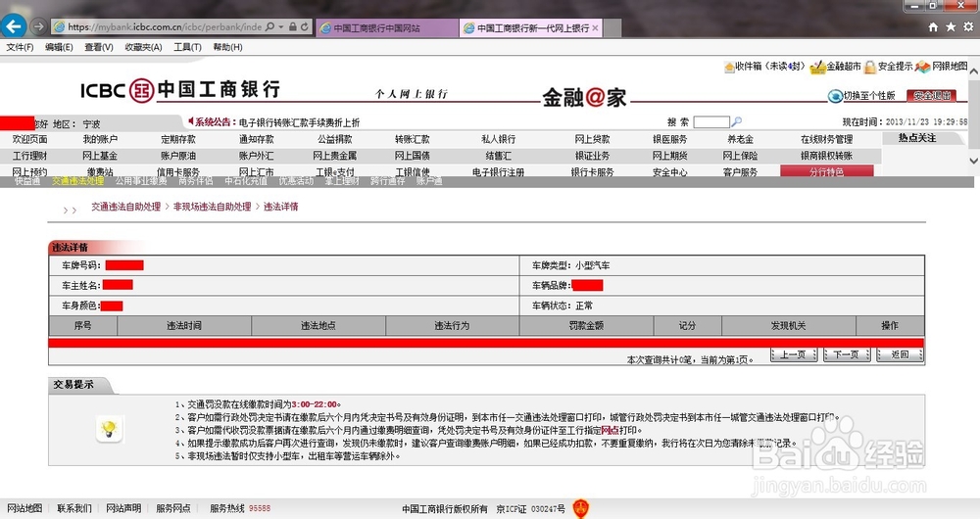This screenshot has height=519, width=980.
Task: Open the browser home page icon
Action: (933, 26)
